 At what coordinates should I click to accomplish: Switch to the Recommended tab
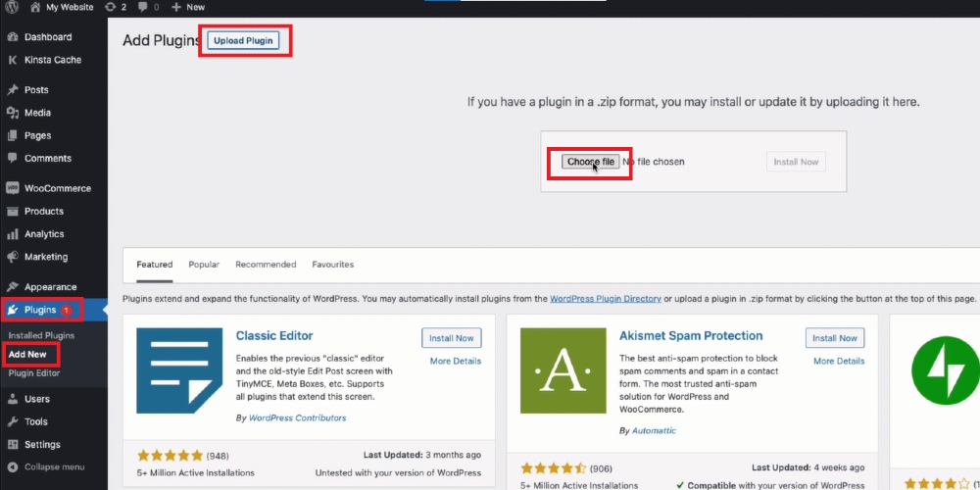coord(266,265)
